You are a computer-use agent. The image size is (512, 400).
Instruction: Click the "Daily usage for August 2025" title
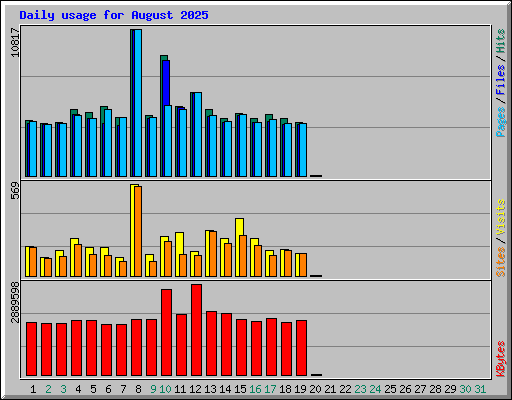tap(114, 15)
